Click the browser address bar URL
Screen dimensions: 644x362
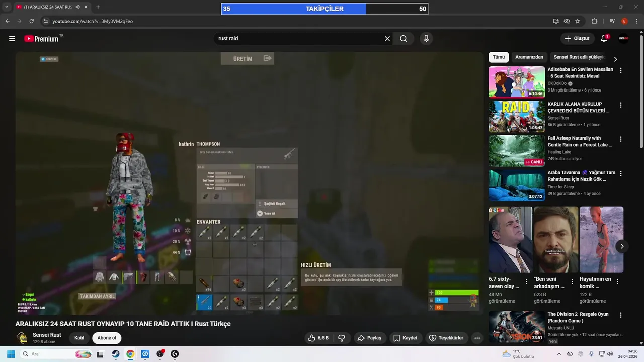pos(93,21)
